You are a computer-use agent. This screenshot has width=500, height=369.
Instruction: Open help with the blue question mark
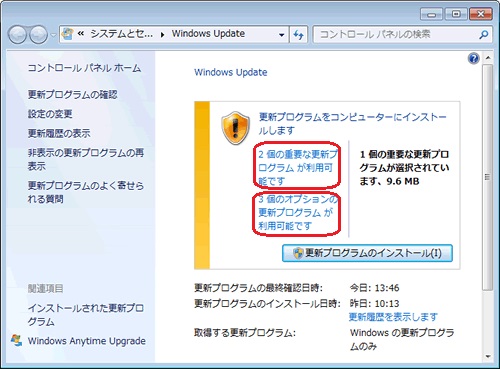click(x=474, y=59)
